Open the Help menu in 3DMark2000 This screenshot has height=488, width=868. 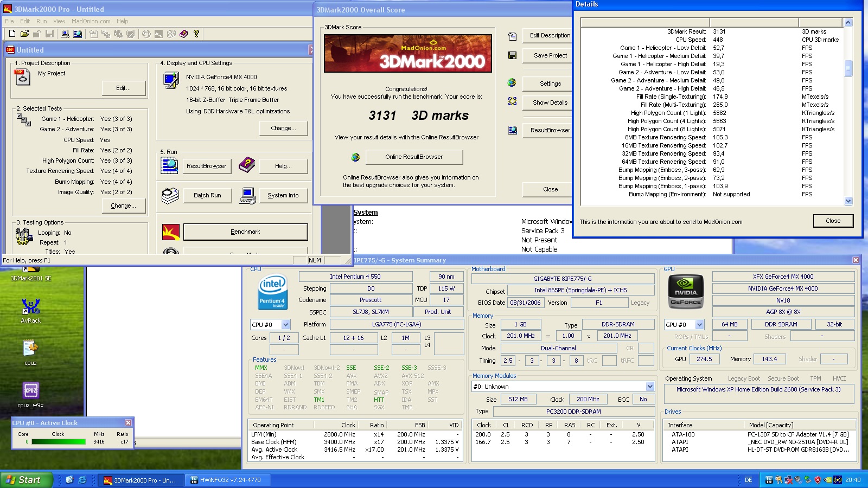(123, 21)
